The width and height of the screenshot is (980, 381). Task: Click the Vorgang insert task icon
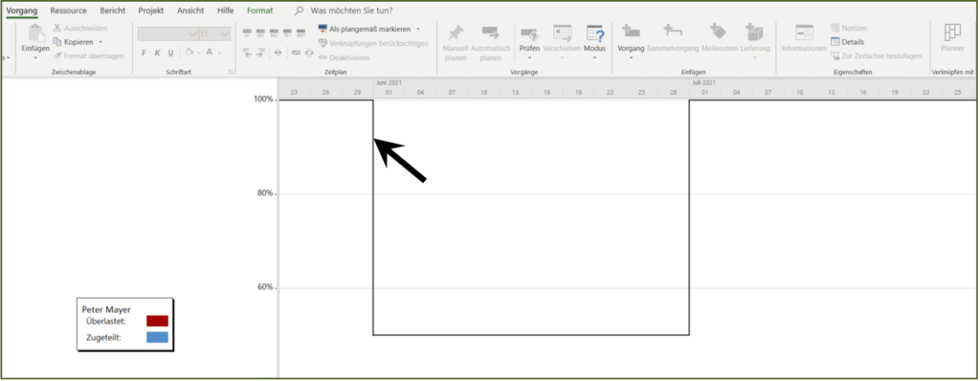pos(631,33)
